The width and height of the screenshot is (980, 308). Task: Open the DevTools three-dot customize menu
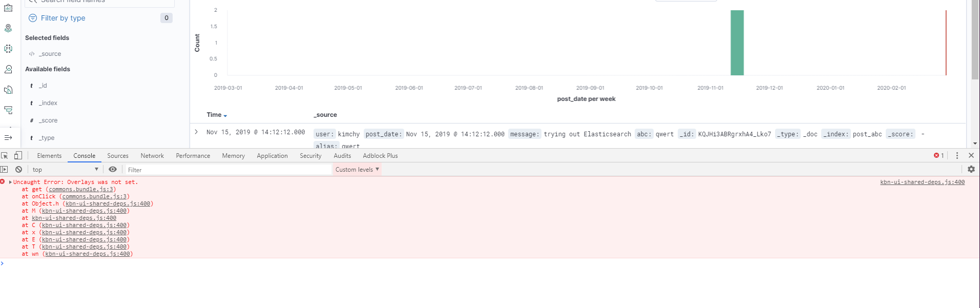[x=957, y=155]
